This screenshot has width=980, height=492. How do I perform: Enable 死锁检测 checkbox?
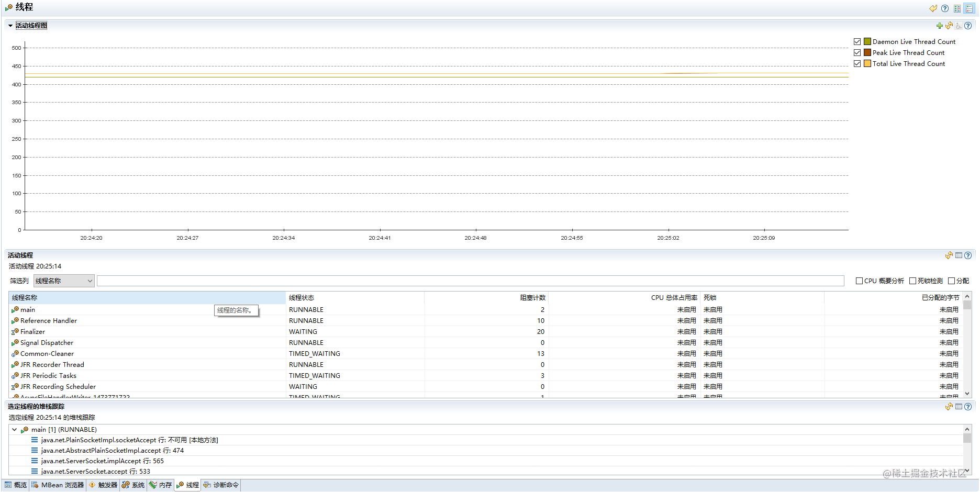click(x=912, y=281)
